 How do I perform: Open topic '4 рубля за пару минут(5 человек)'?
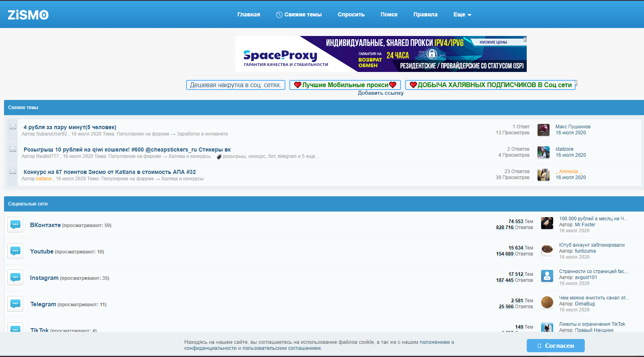pos(70,127)
